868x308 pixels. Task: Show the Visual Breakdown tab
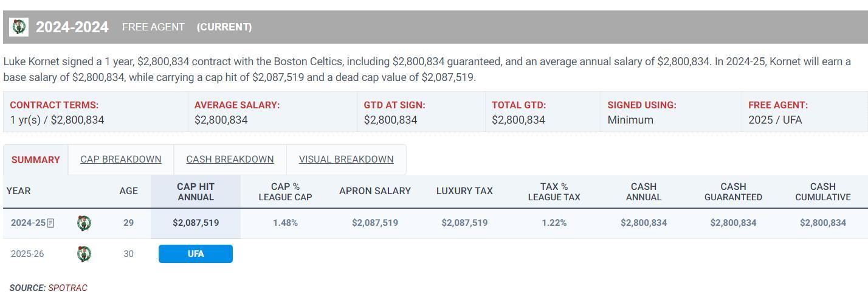tap(346, 159)
